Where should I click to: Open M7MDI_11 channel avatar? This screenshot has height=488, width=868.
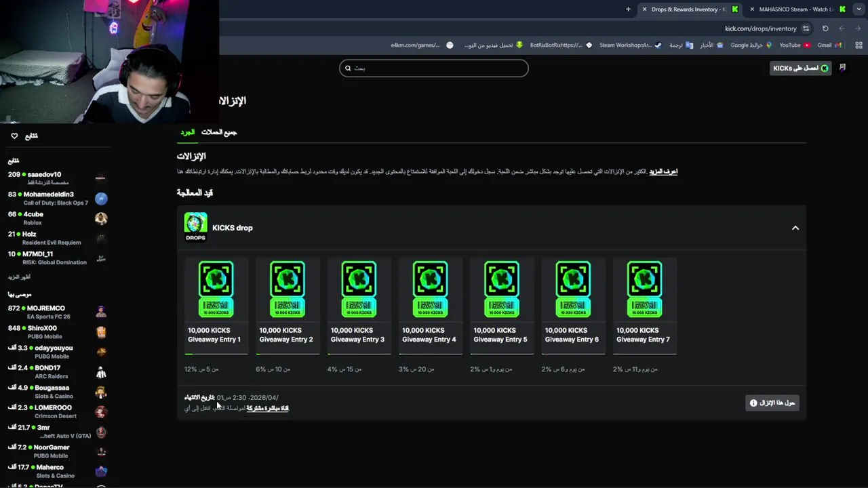pos(101,258)
